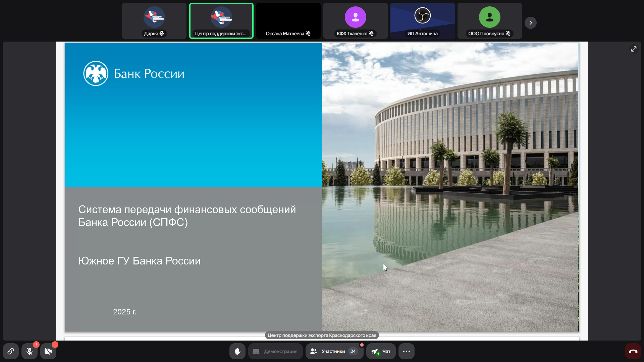
Task: Click the КФХ Ткаченко purple avatar
Action: pos(356,17)
